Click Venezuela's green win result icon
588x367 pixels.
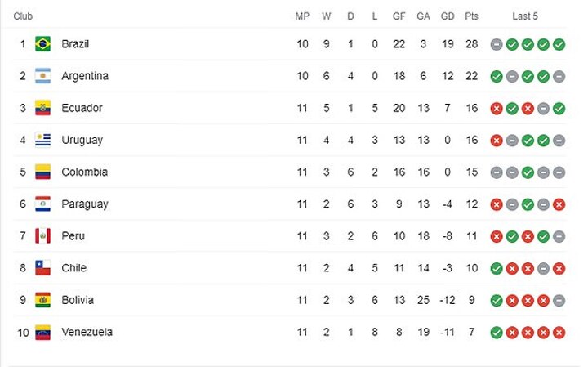coord(497,332)
